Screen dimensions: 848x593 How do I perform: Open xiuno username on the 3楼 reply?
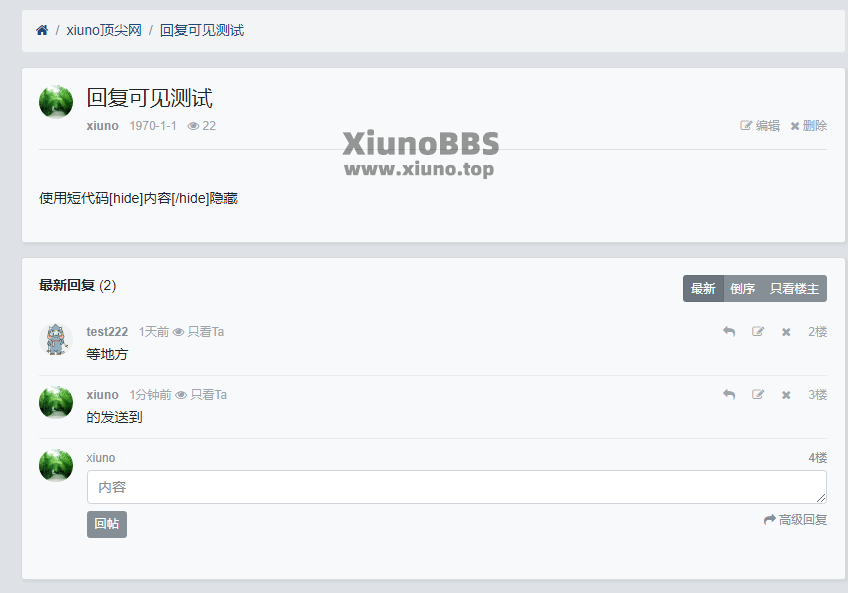point(102,394)
